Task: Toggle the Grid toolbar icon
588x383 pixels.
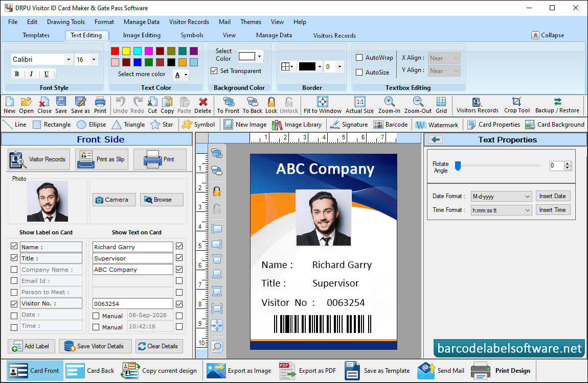Action: 441,102
